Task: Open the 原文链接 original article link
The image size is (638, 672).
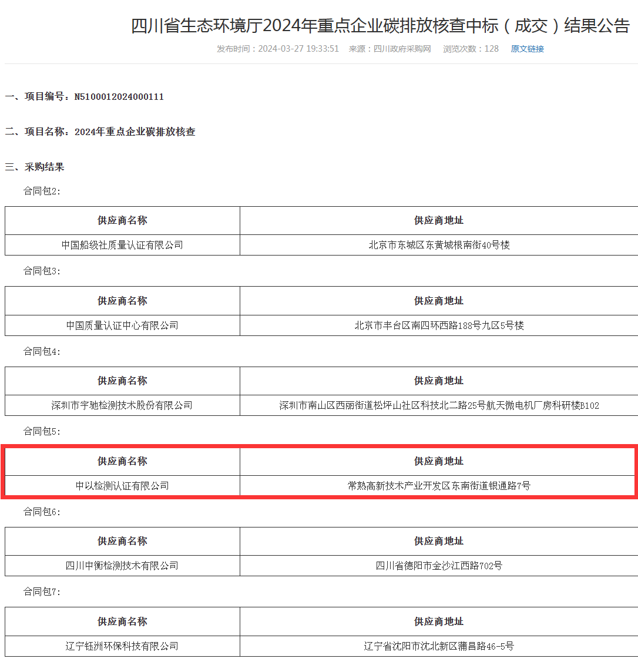Action: [x=527, y=49]
